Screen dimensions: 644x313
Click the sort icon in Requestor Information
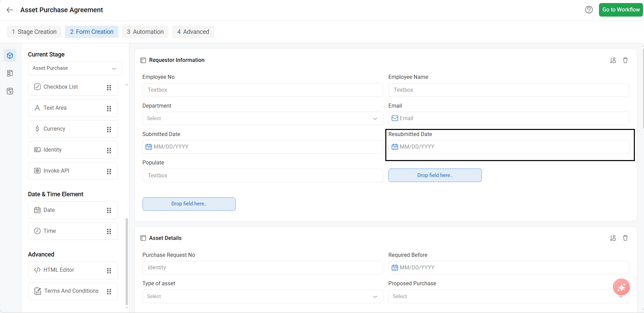tap(613, 60)
